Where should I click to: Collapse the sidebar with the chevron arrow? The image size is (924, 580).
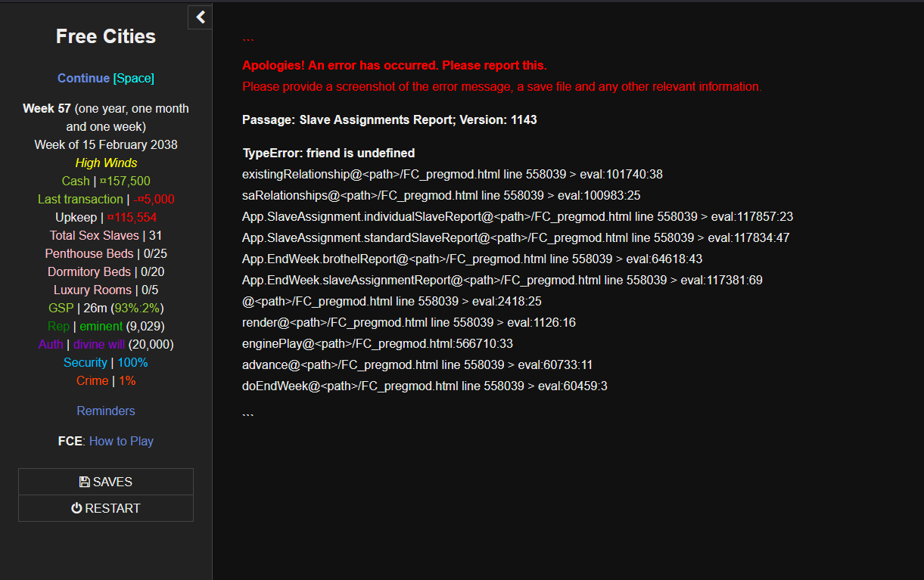(200, 17)
